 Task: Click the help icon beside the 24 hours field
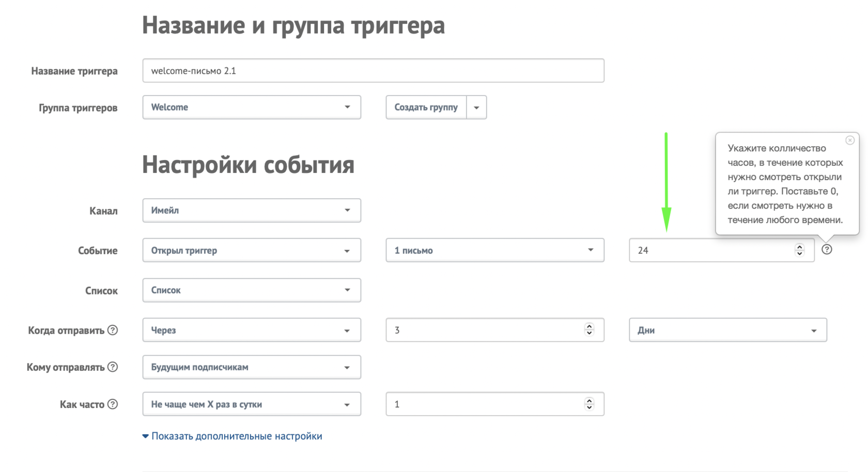click(x=827, y=249)
